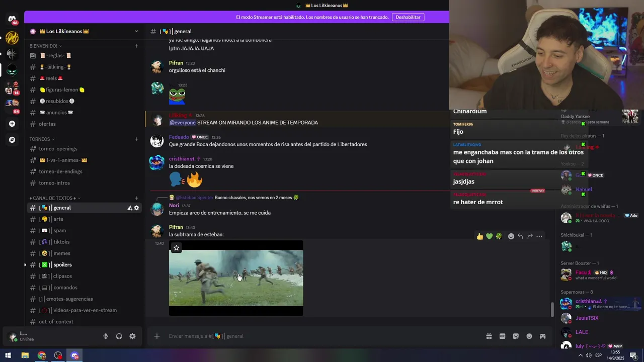Mute microphone in user panel
This screenshot has height=362, width=644.
coord(106,336)
